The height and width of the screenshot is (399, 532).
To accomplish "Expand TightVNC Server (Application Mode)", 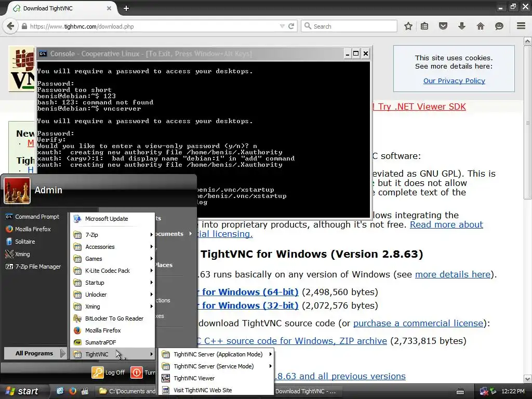I will pos(216,354).
